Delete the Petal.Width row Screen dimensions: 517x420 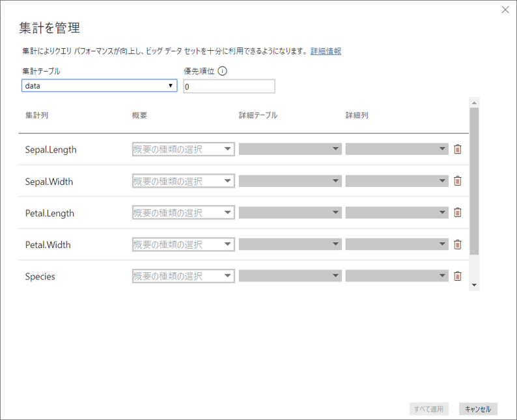(x=457, y=244)
